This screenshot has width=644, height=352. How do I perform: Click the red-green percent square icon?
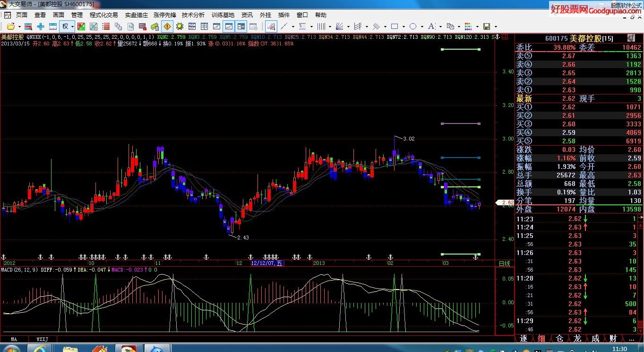point(81,26)
